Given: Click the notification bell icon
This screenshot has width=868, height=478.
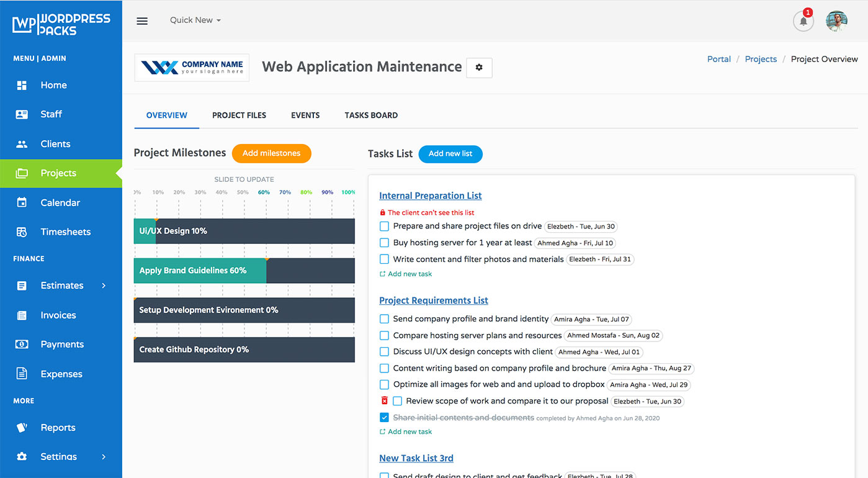Looking at the screenshot, I should (x=803, y=20).
